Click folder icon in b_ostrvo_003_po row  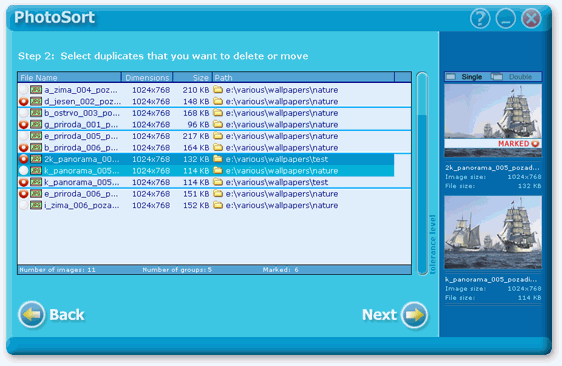pyautogui.click(x=218, y=113)
